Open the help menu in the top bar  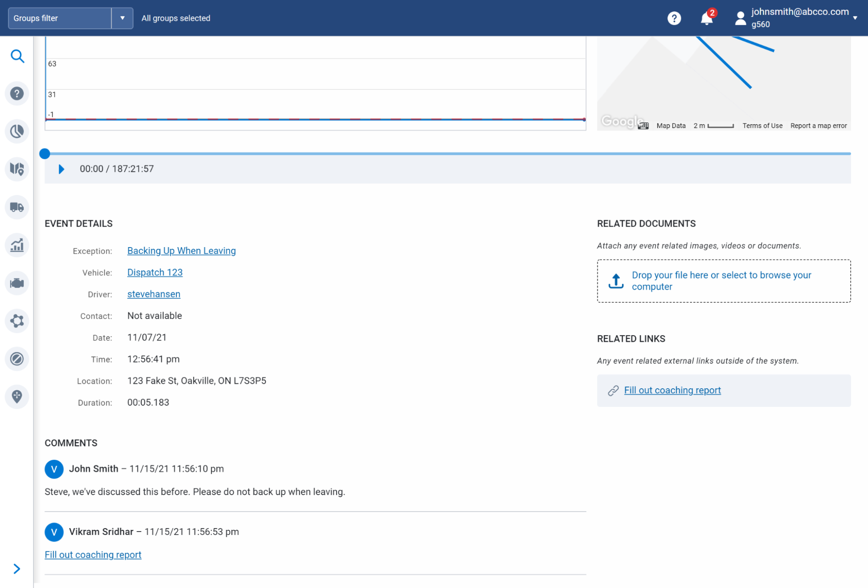coord(674,18)
